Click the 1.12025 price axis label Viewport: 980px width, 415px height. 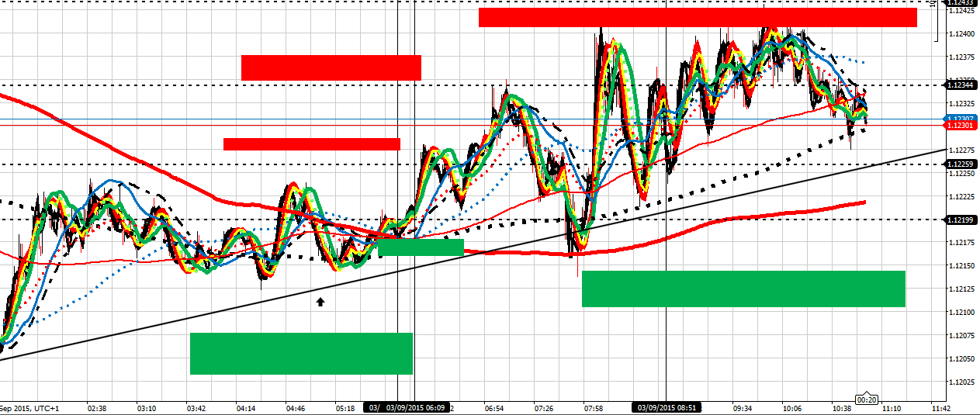[961, 382]
